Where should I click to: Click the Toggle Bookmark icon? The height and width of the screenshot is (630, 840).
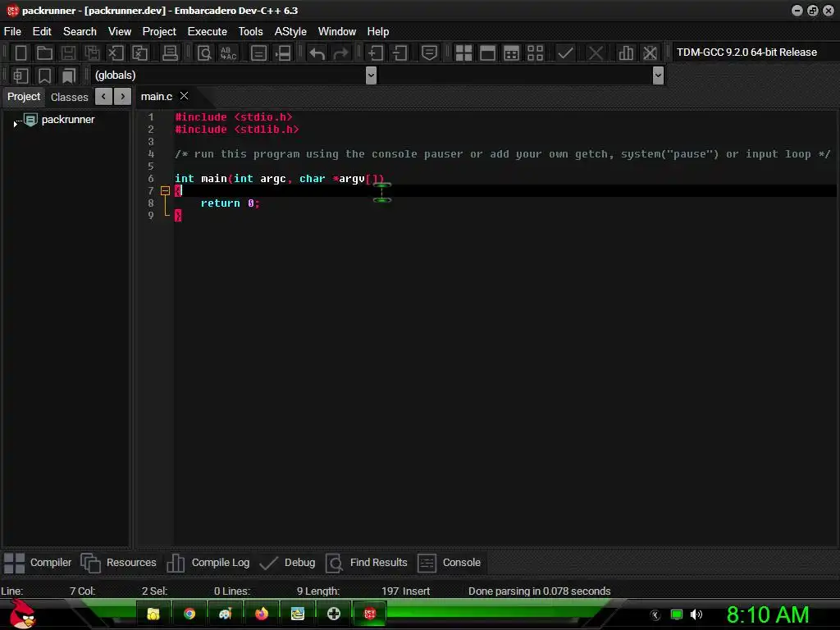44,75
